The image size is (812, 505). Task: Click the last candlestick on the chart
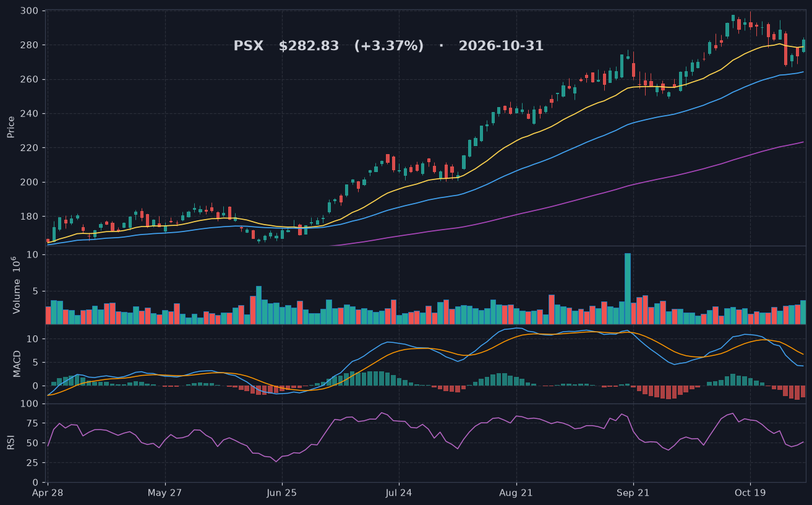pyautogui.click(x=803, y=44)
